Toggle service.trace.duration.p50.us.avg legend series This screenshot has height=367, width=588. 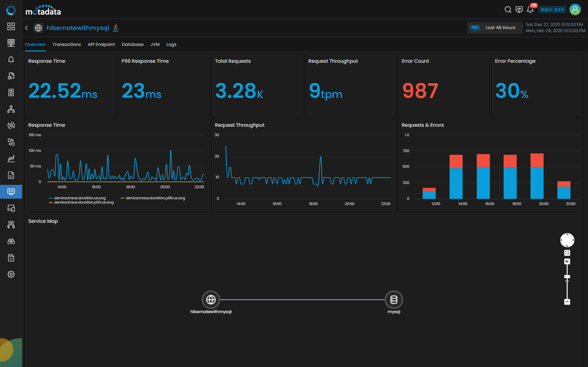[x=84, y=202]
